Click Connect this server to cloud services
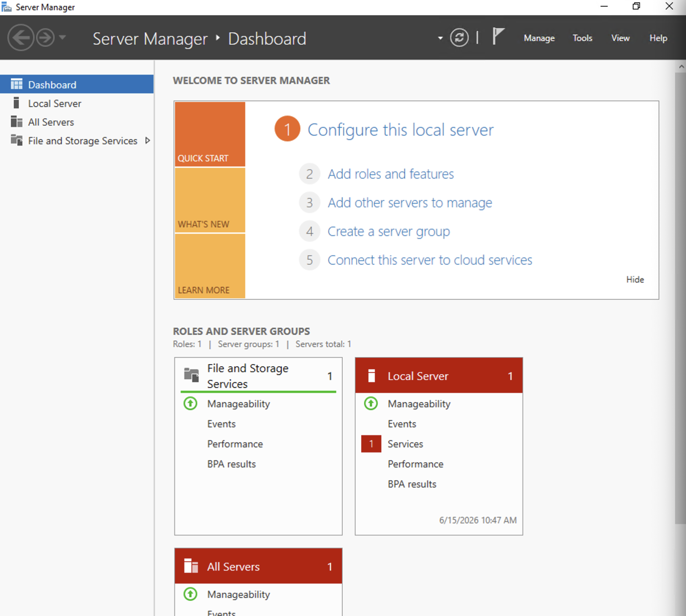The image size is (686, 616). pyautogui.click(x=430, y=260)
